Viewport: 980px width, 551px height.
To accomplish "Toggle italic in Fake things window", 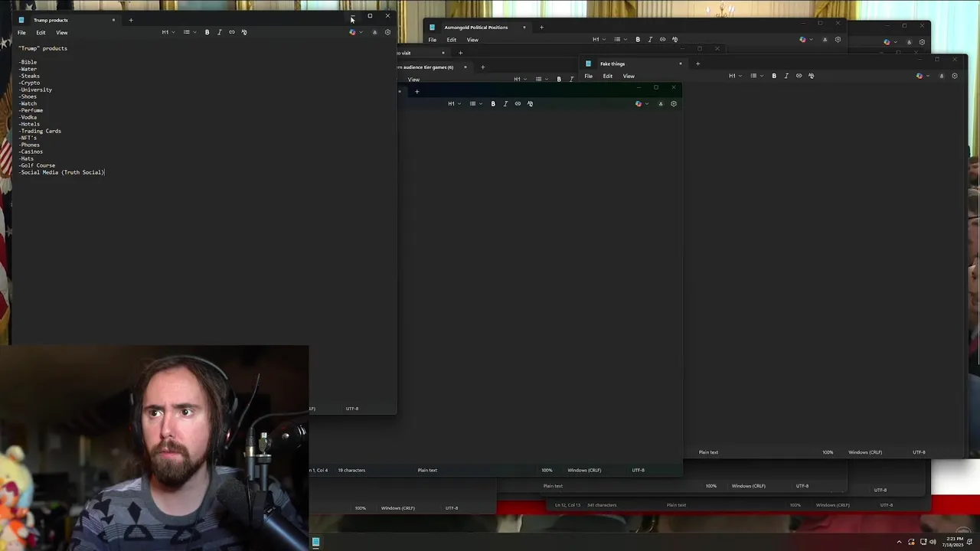I will (786, 76).
